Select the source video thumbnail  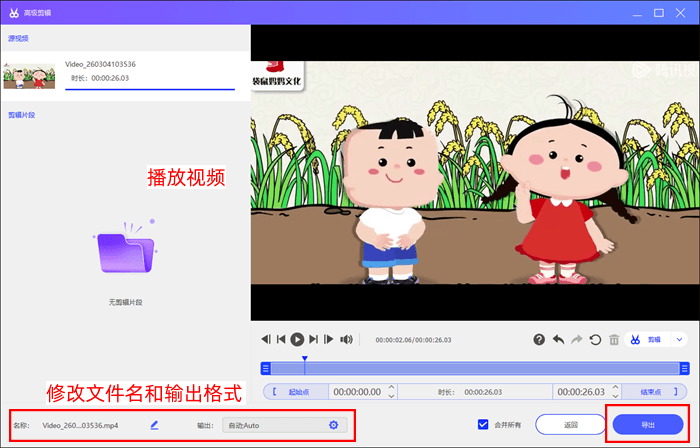coord(29,76)
